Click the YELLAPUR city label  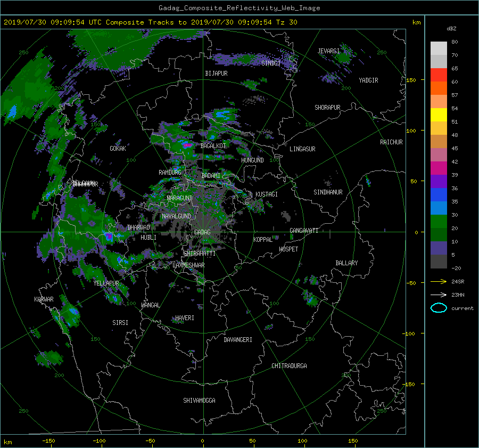(x=106, y=283)
